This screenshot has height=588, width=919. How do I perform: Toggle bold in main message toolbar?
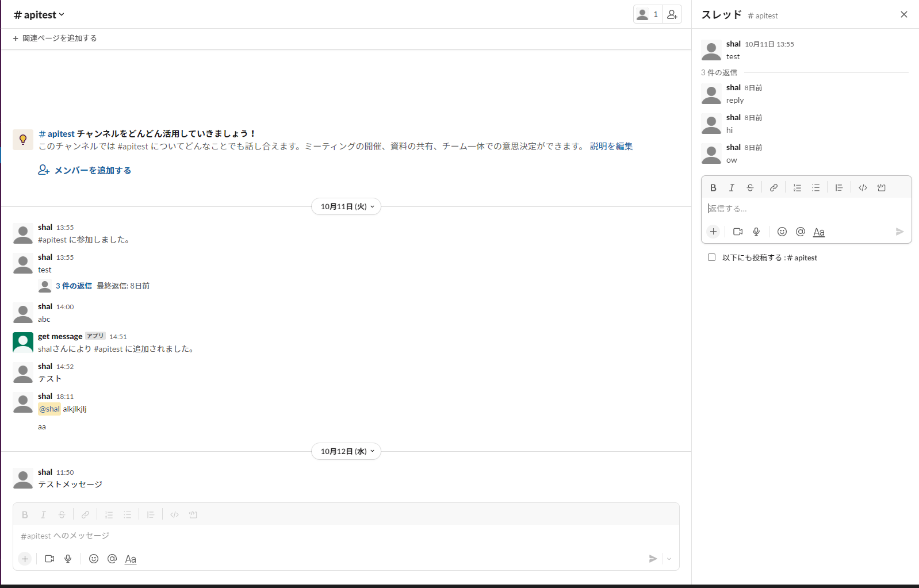click(25, 515)
